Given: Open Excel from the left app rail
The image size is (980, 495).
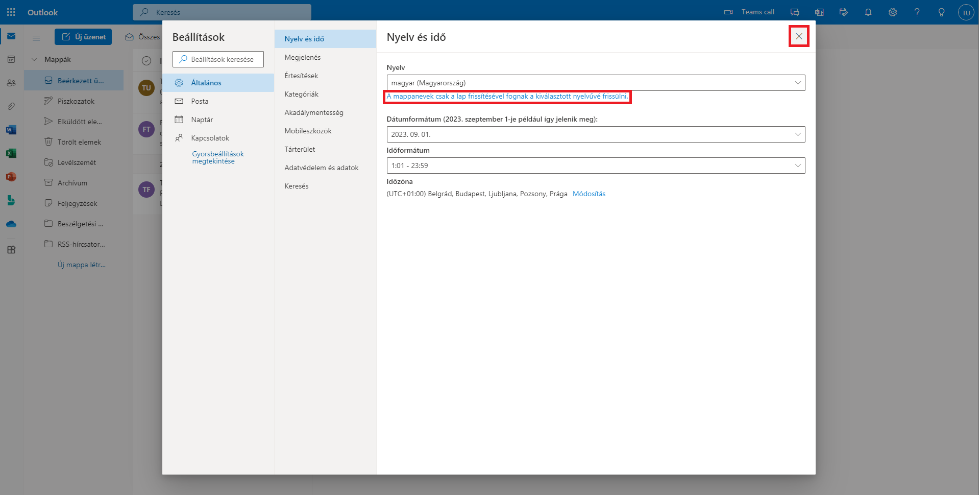Looking at the screenshot, I should (11, 153).
